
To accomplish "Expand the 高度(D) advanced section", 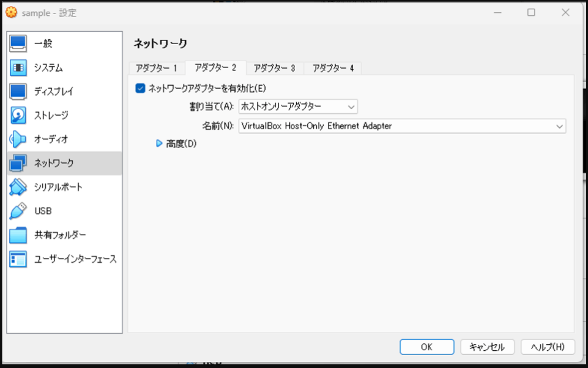I will pyautogui.click(x=159, y=143).
